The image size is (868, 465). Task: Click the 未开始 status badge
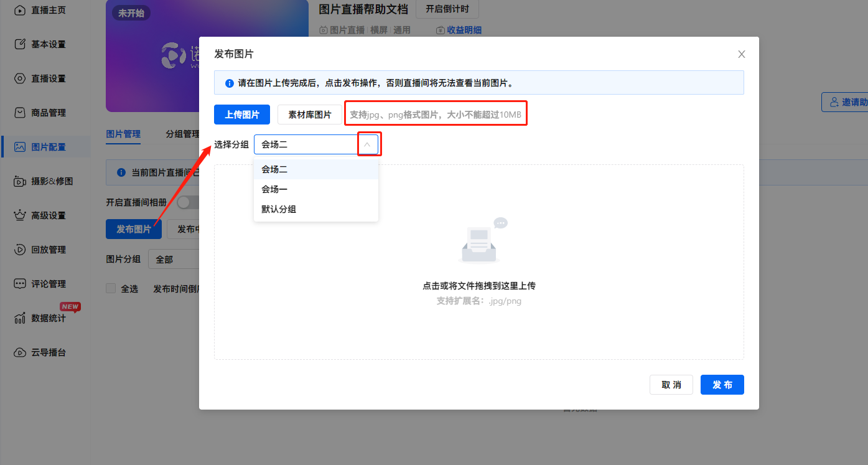click(x=131, y=13)
